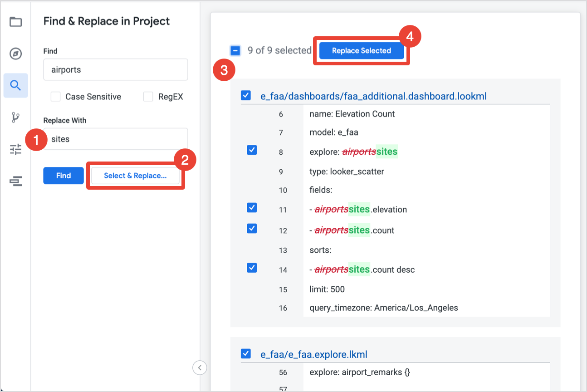Click the Select & Replace button
The width and height of the screenshot is (587, 392).
[135, 176]
